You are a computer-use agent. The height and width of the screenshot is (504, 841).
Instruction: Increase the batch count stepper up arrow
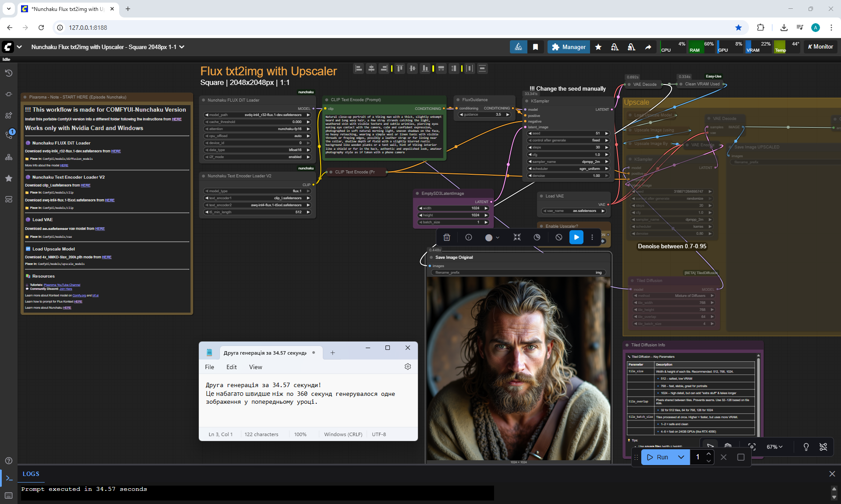709,454
